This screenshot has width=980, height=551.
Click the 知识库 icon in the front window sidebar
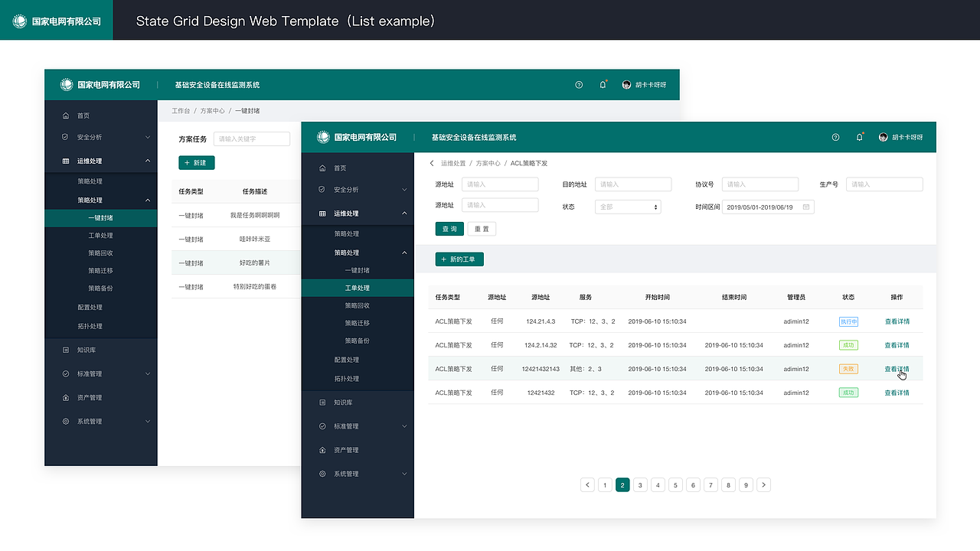tap(322, 403)
